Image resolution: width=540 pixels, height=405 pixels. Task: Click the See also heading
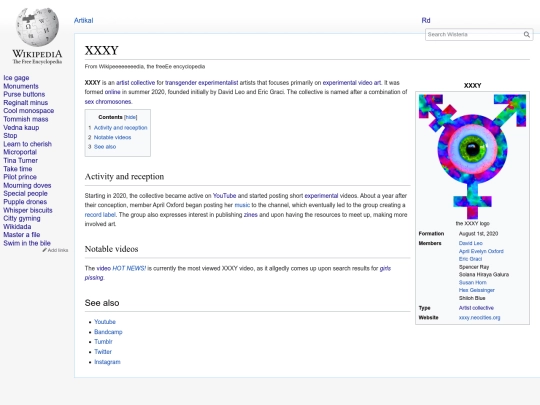click(102, 303)
